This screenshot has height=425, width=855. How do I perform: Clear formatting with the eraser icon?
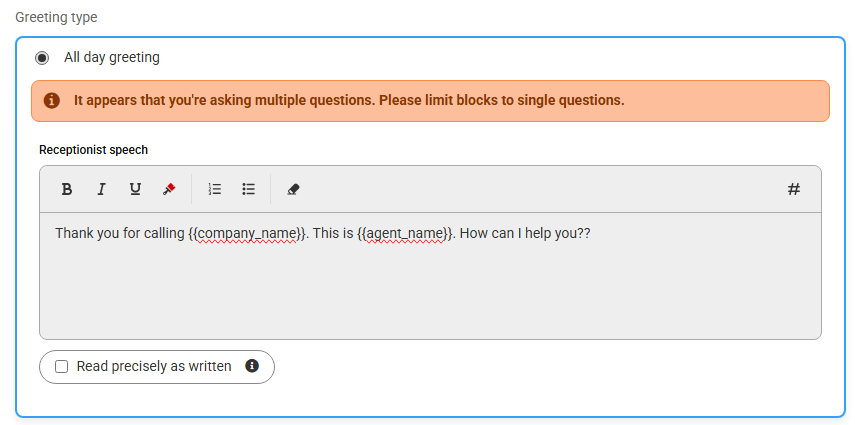pyautogui.click(x=293, y=189)
